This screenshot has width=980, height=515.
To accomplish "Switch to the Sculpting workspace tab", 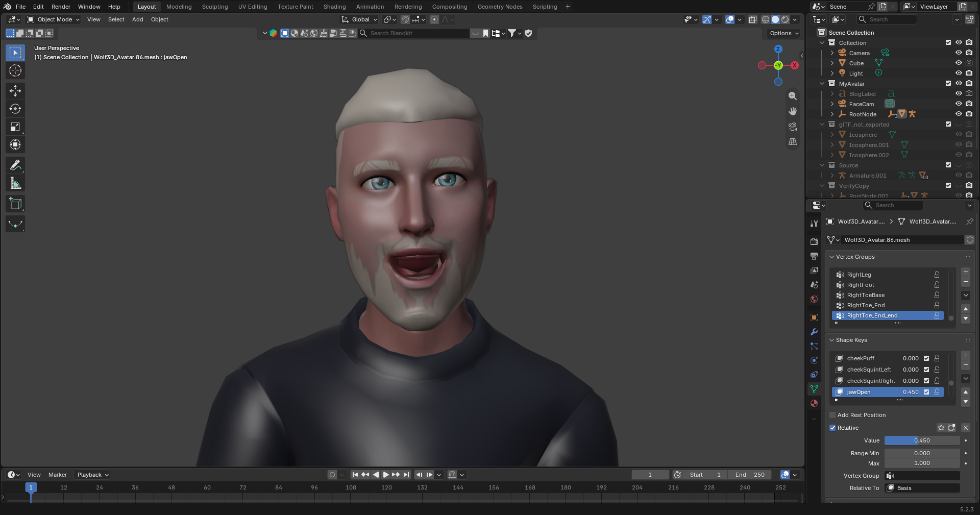I will tap(215, 7).
